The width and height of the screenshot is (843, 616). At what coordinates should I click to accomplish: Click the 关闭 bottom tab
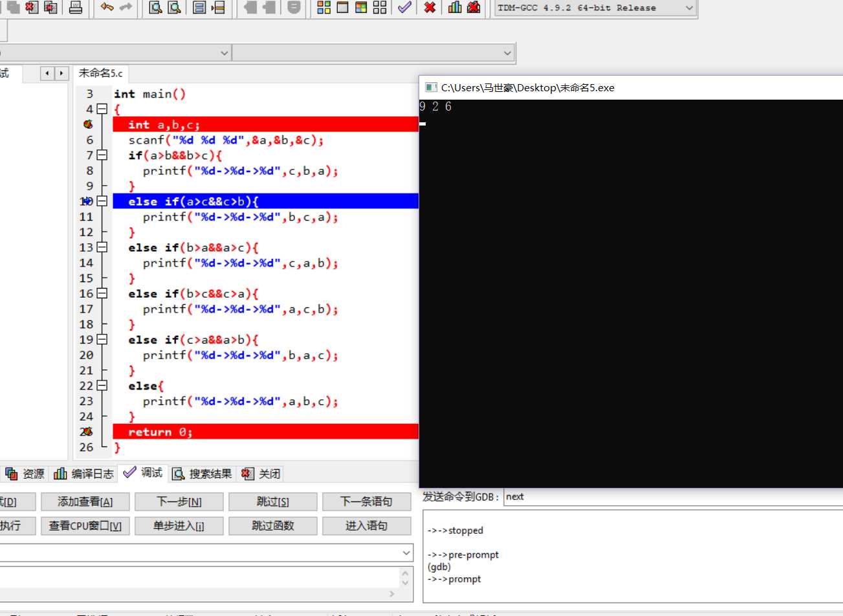(x=261, y=474)
